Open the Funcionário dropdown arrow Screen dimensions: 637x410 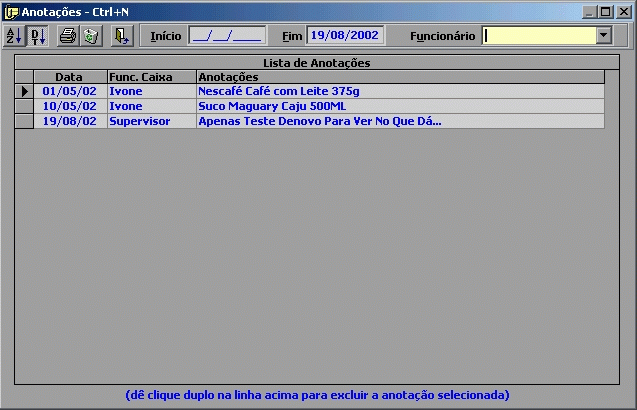[x=603, y=36]
